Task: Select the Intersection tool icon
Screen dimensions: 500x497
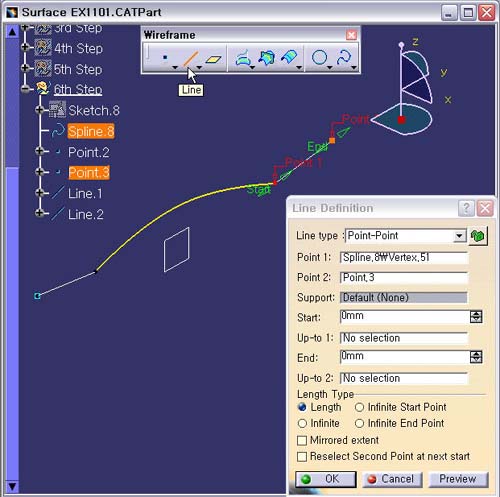Action: tap(267, 58)
